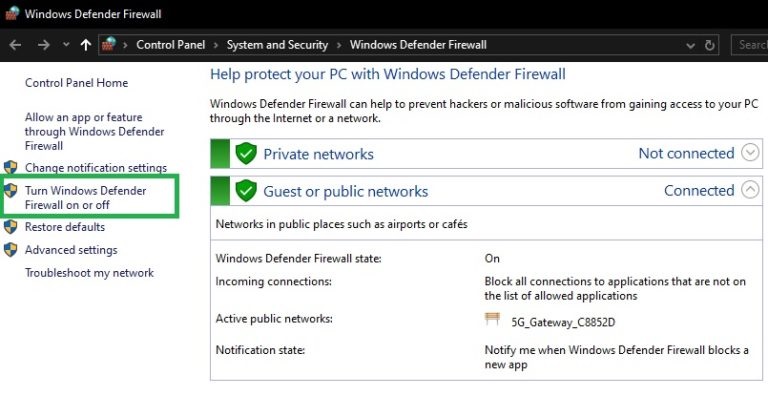Click the Back navigation arrow
The image size is (768, 396).
(x=15, y=45)
